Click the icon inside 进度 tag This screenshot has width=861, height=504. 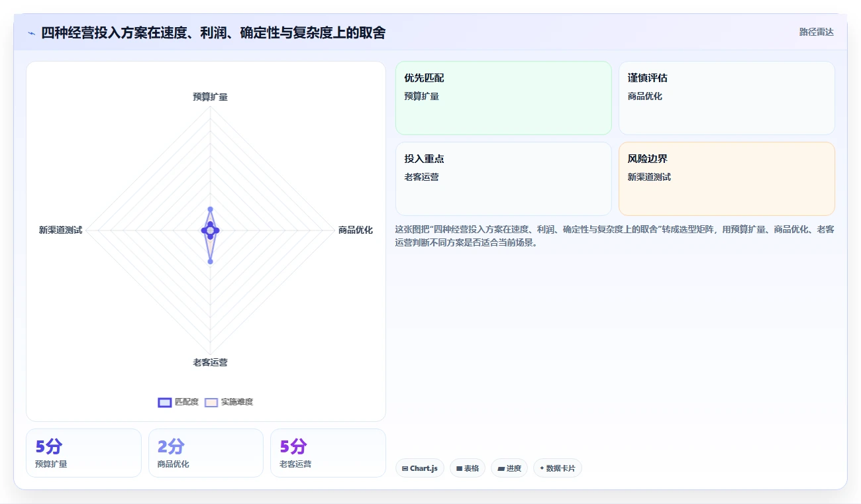pos(501,468)
